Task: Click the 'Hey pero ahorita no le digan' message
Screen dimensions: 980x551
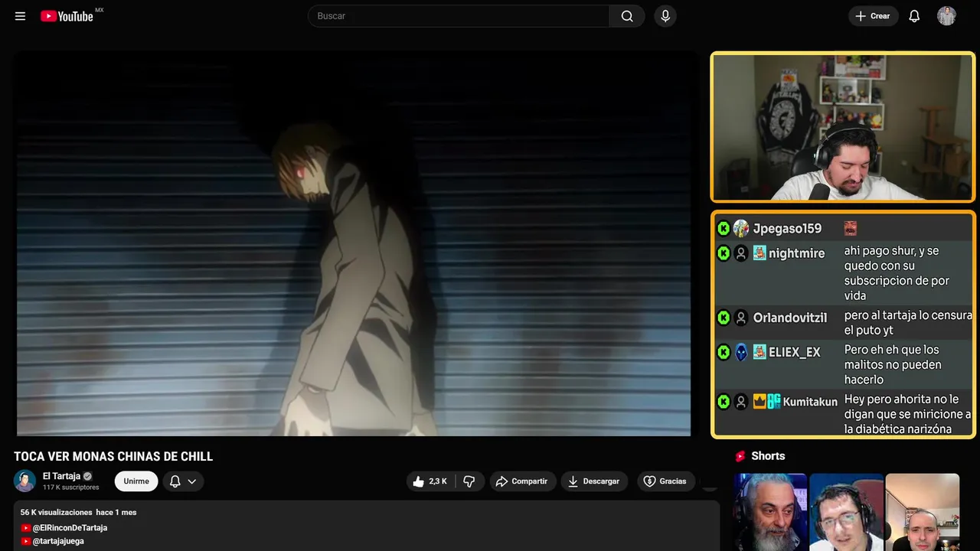Action: pyautogui.click(x=908, y=414)
